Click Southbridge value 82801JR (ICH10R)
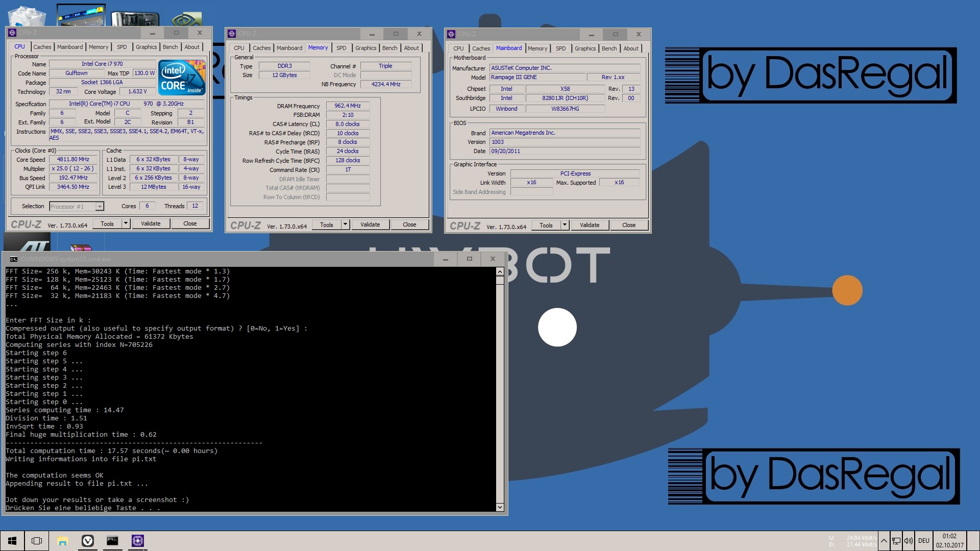The image size is (980, 551). pos(565,98)
